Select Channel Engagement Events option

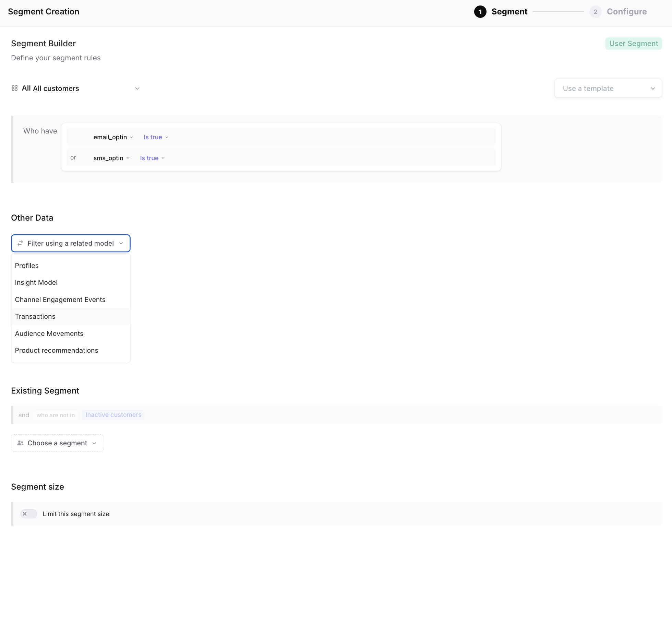click(x=71, y=300)
